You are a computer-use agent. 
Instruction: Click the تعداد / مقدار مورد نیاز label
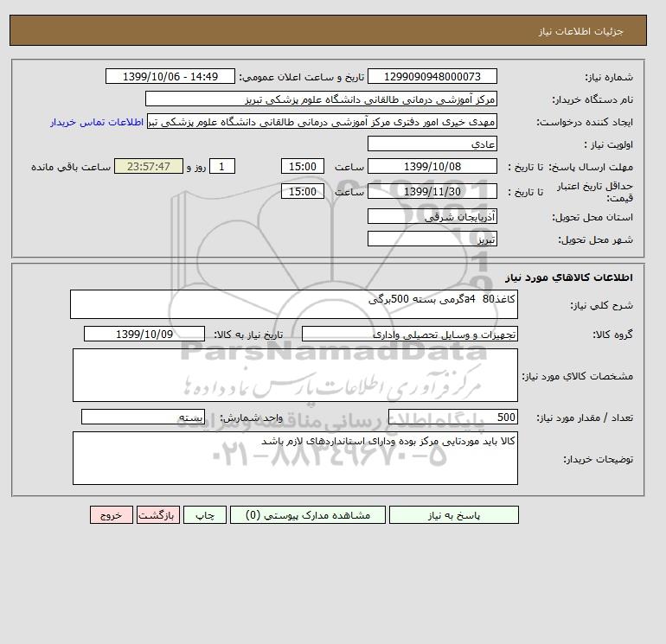pyautogui.click(x=585, y=418)
